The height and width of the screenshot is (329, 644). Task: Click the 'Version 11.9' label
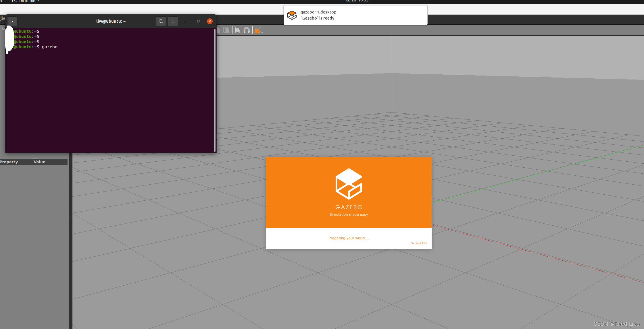point(419,243)
